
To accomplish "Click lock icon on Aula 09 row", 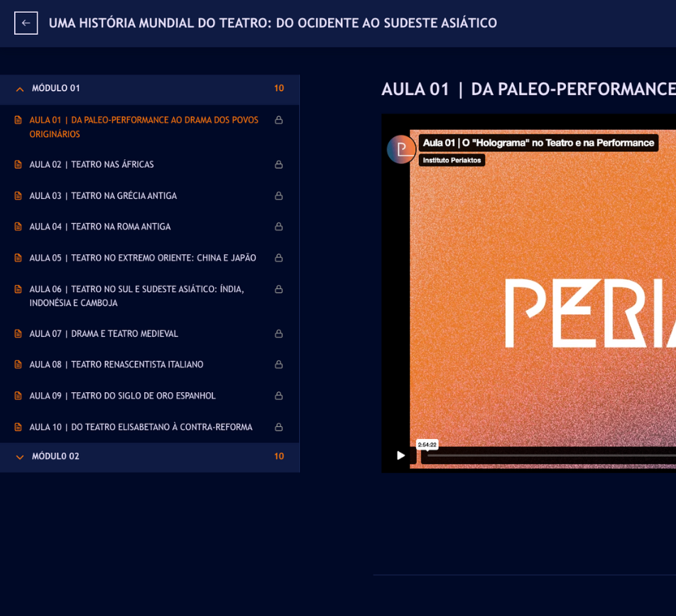I will click(279, 396).
